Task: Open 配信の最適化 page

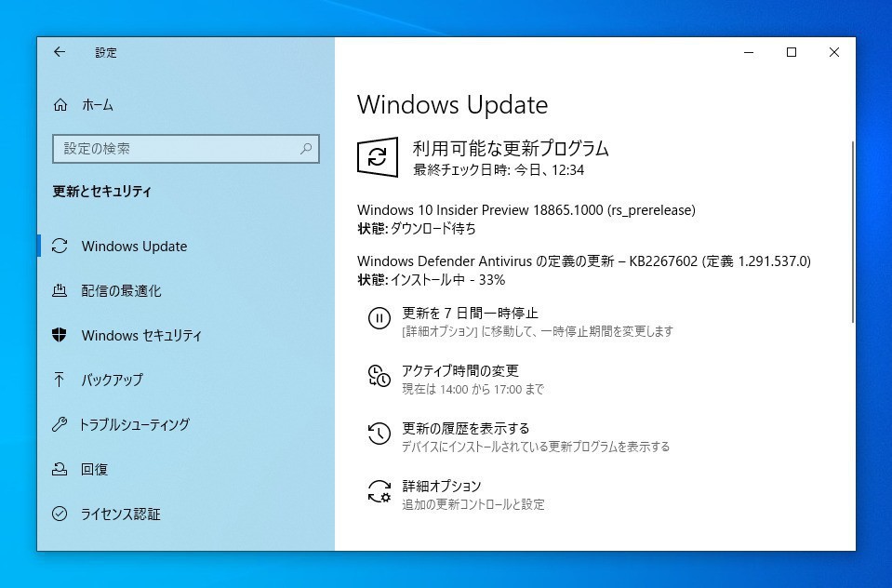Action: [121, 291]
